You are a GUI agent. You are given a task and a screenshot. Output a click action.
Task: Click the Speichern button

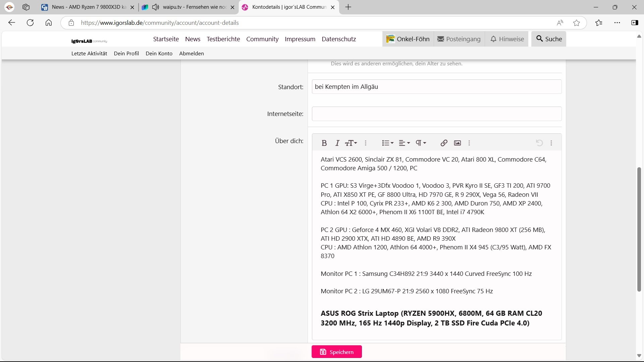(x=336, y=352)
